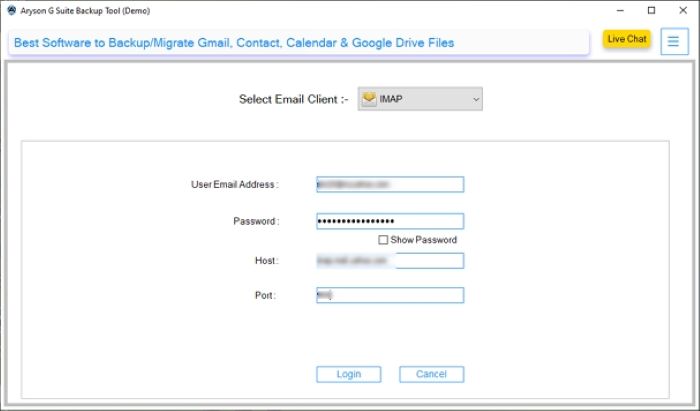Open the hamburger menu icon

pos(674,42)
